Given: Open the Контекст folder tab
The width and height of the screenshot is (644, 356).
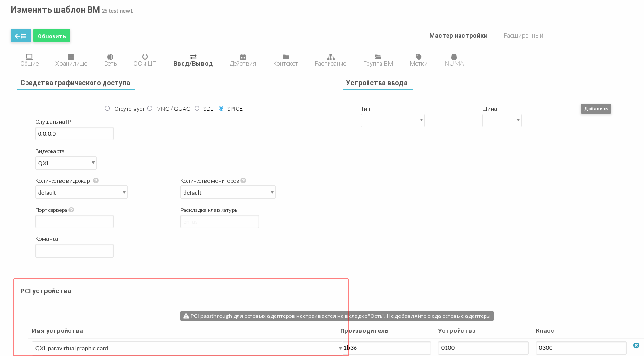Looking at the screenshot, I should click(285, 60).
